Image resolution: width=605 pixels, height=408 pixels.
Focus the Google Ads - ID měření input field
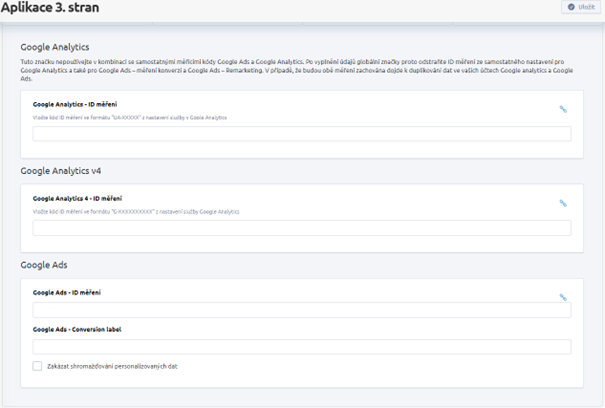[302, 310]
